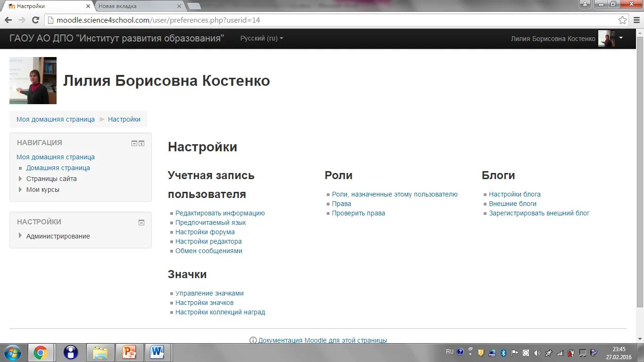Click the user avatar in top bar
The height and width of the screenshot is (362, 644).
pos(607,39)
